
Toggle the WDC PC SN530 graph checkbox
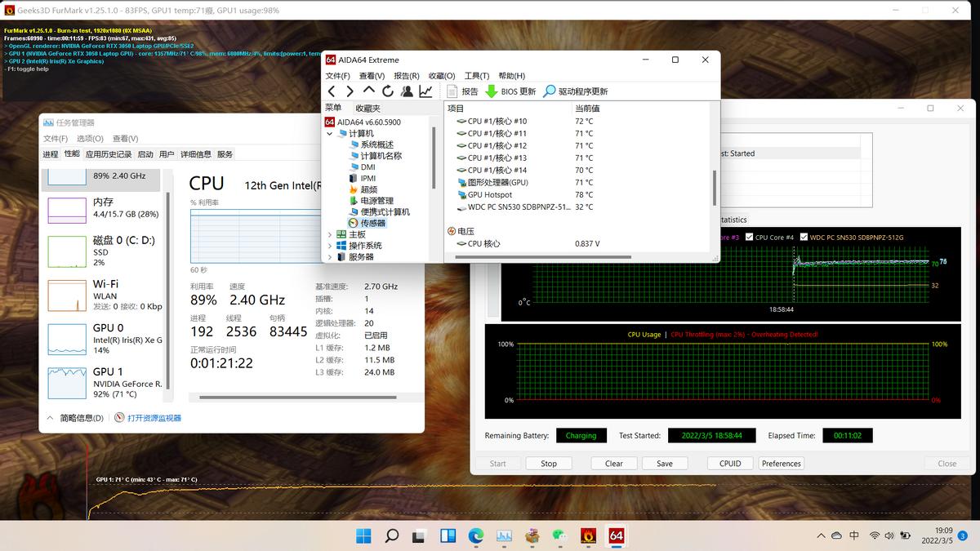pos(804,238)
